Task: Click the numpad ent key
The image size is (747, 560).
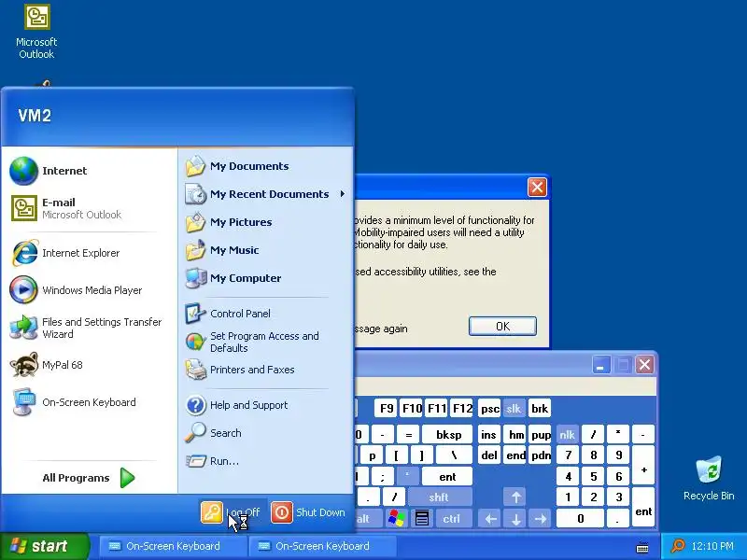Action: coord(643,507)
